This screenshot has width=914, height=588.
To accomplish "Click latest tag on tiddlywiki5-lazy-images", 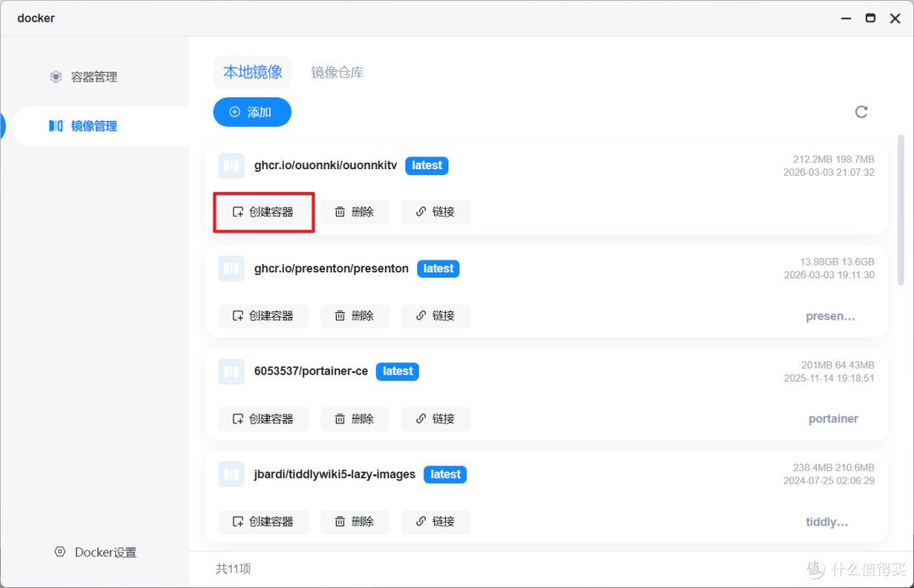I will point(445,475).
